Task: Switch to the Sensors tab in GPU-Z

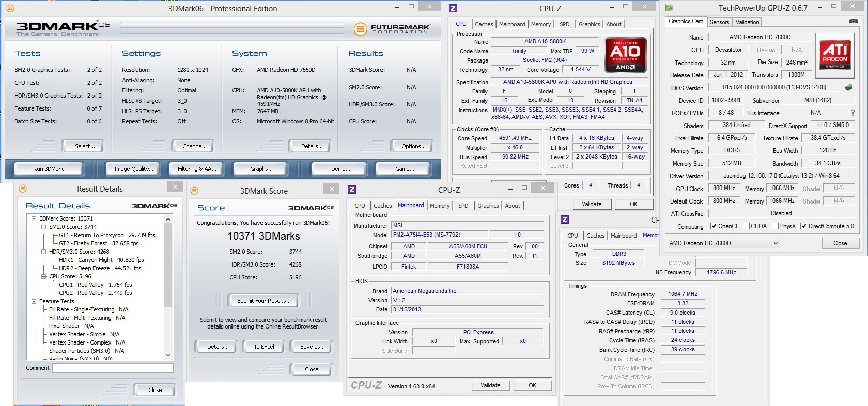Action: click(x=719, y=22)
